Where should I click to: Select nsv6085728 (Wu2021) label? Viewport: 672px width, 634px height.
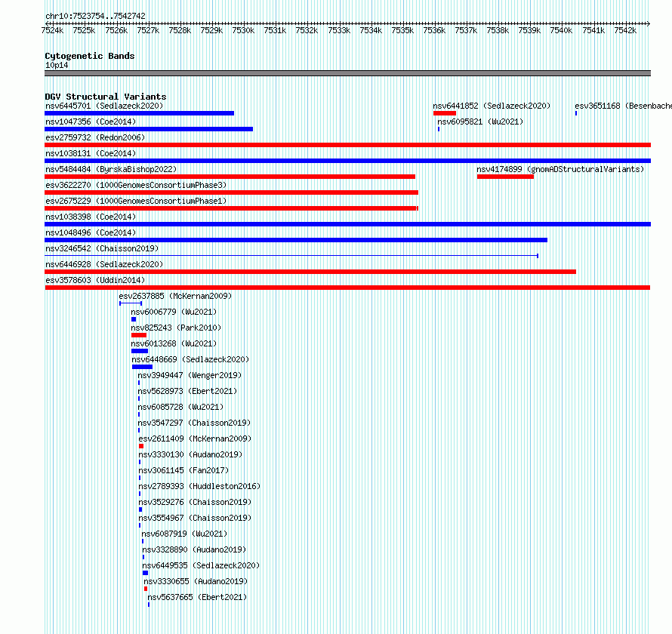(180, 407)
